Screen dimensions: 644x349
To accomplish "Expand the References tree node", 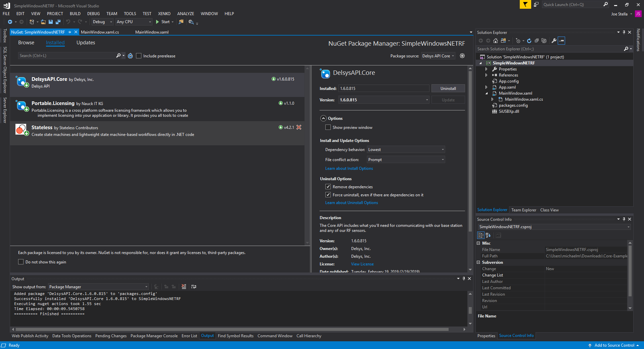I will pos(486,75).
